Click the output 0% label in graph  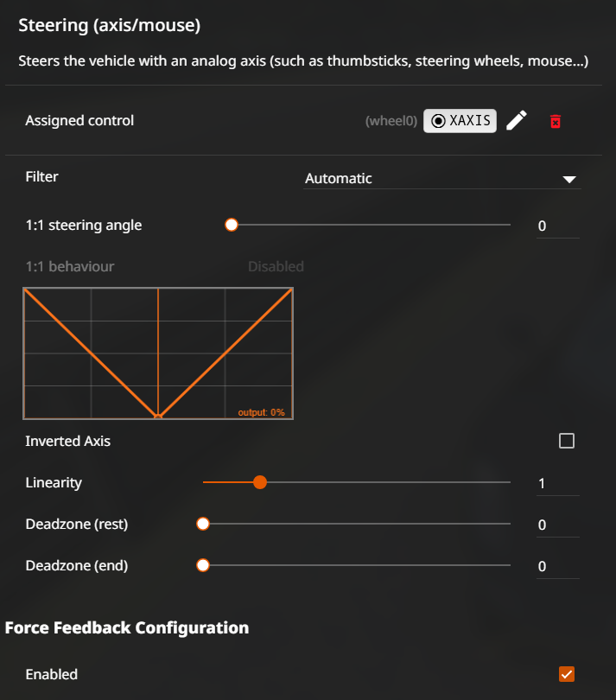261,412
